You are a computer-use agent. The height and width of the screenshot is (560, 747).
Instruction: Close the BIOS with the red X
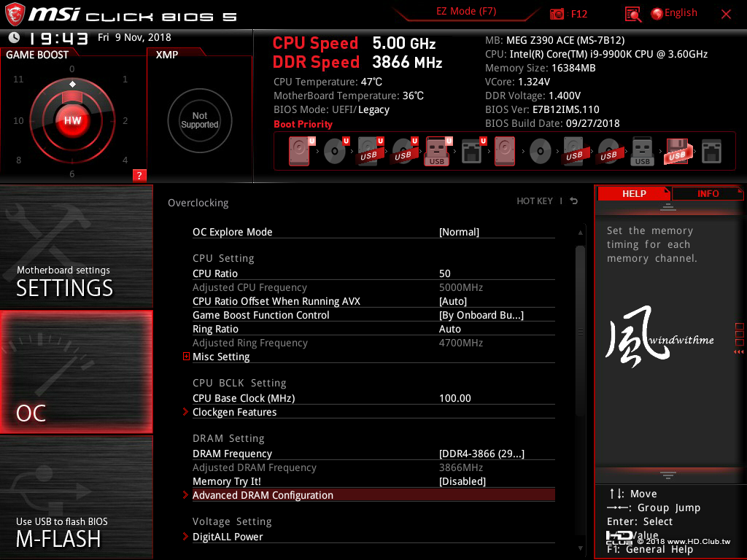coord(726,14)
